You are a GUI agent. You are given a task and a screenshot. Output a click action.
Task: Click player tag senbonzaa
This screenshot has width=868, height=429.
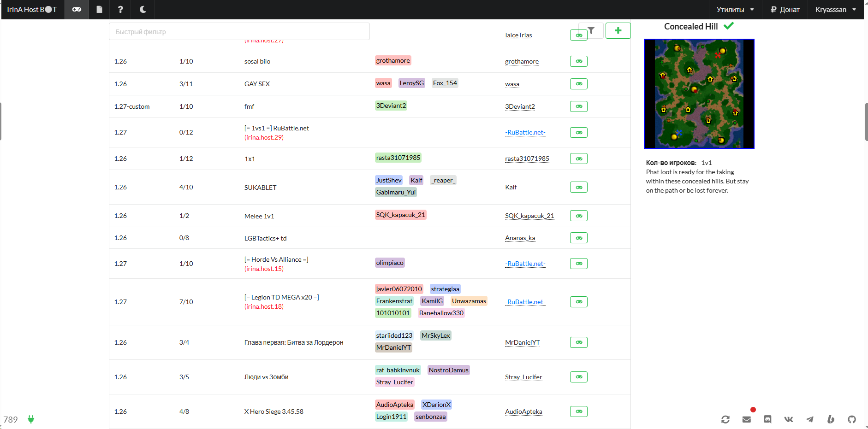431,417
